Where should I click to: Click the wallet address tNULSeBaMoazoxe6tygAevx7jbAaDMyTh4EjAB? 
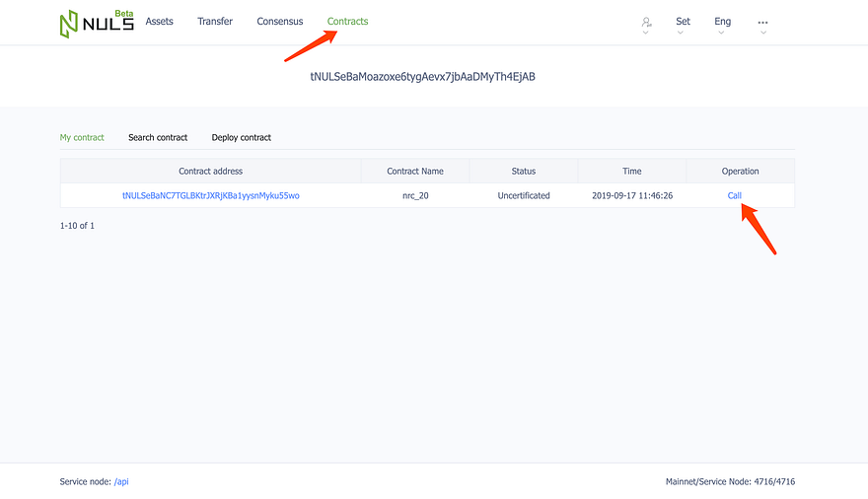point(422,77)
